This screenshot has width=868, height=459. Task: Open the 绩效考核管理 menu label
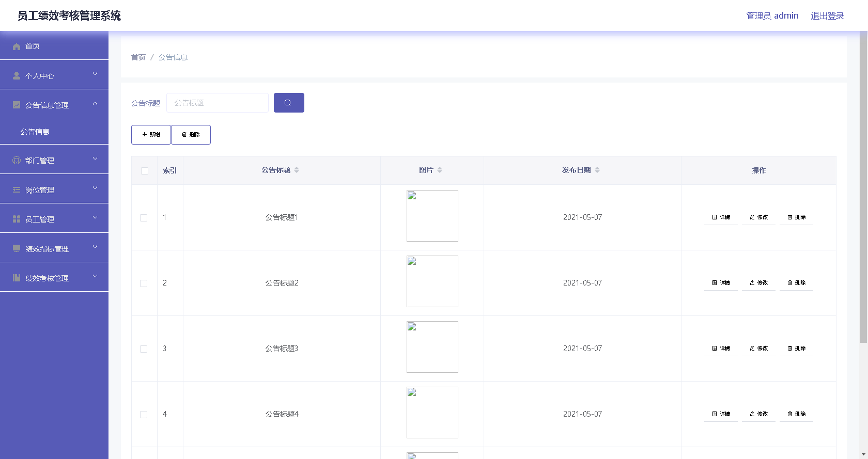(47, 278)
